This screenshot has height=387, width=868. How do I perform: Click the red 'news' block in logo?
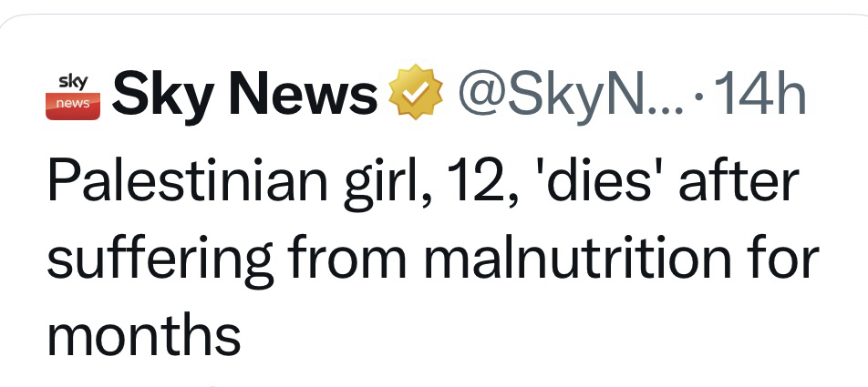tap(73, 105)
